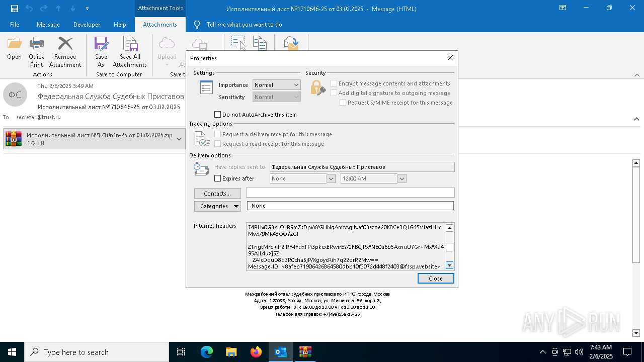Click the Copy attachment icon
This screenshot has height=362, width=644.
pyautogui.click(x=260, y=43)
